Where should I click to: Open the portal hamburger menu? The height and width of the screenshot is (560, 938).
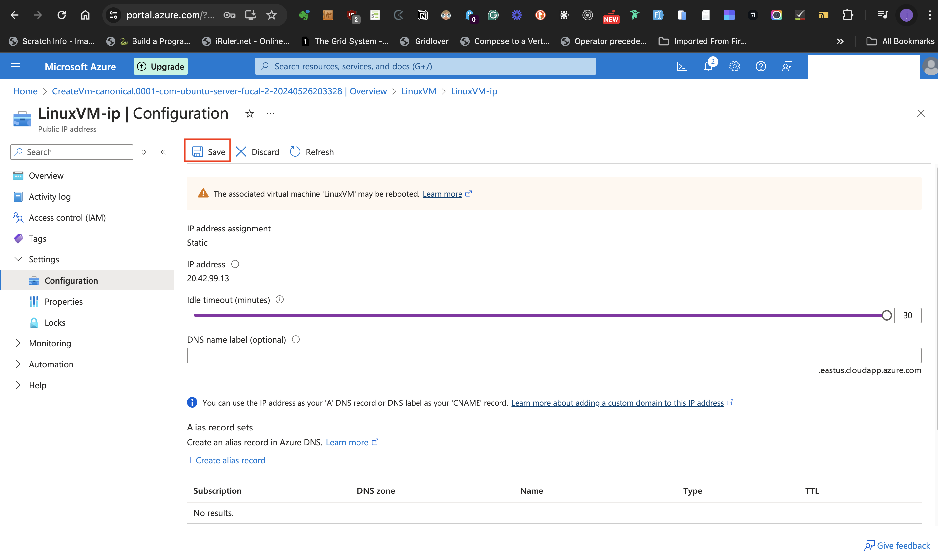(x=16, y=67)
